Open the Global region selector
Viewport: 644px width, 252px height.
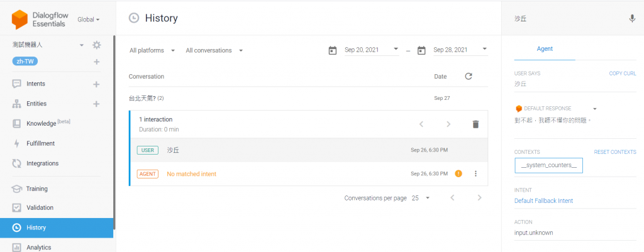[89, 19]
